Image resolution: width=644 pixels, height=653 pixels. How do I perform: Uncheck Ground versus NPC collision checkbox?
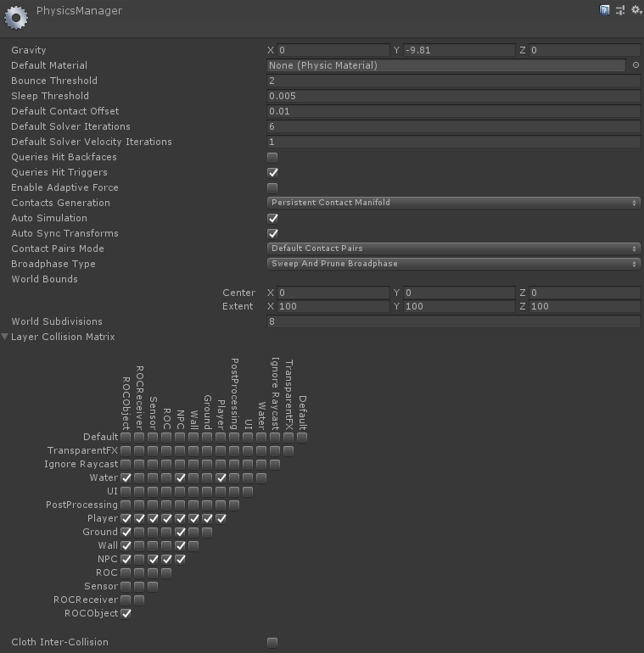pyautogui.click(x=180, y=533)
